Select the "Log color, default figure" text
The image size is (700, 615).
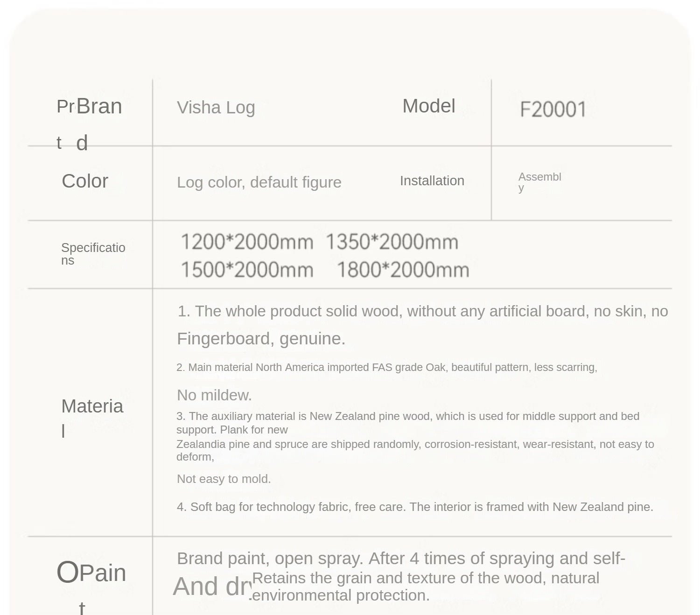point(259,182)
